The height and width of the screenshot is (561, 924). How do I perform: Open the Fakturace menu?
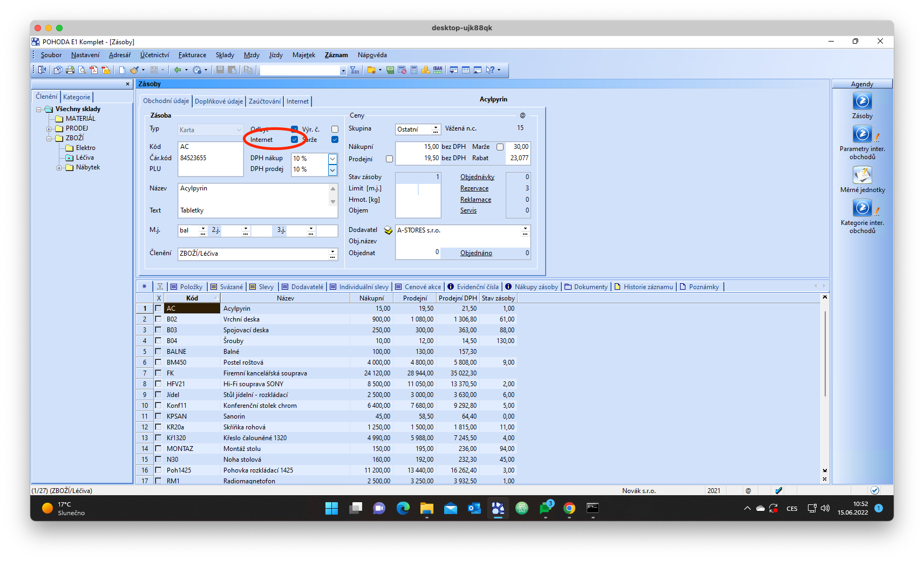[x=192, y=55]
